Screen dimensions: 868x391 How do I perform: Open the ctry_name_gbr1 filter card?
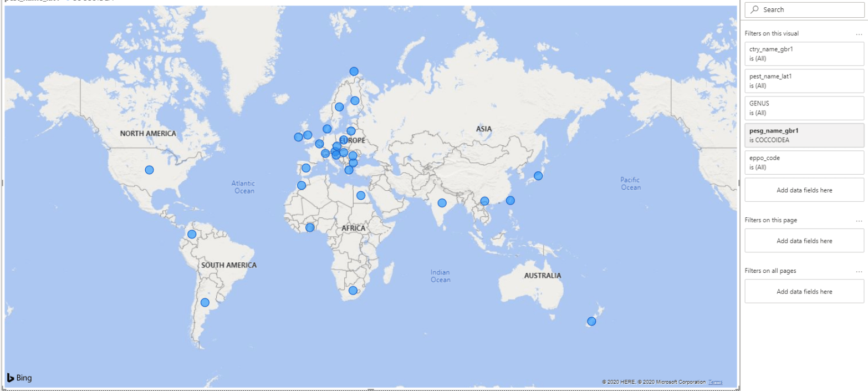point(804,54)
